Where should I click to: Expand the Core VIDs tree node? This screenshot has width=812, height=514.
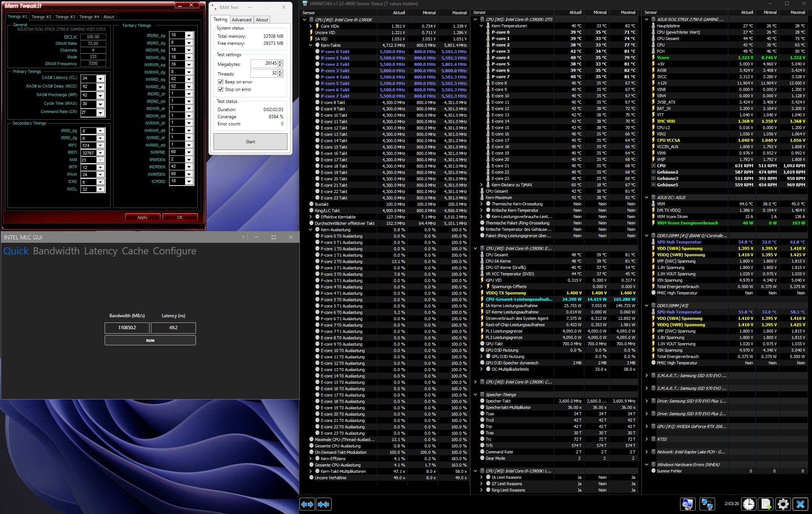click(311, 26)
